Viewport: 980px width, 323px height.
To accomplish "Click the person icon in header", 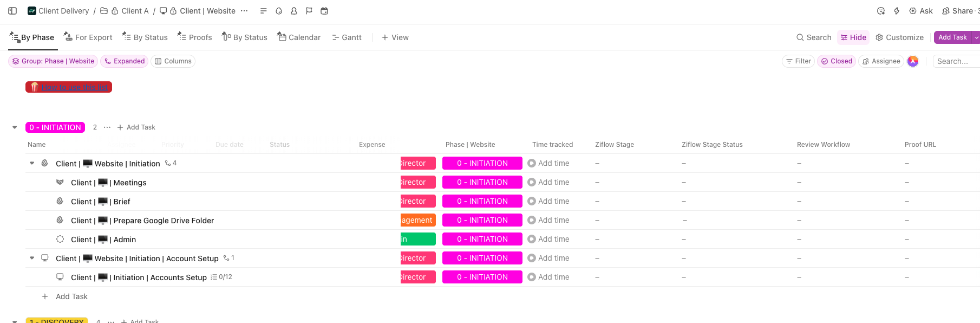I will click(x=294, y=11).
